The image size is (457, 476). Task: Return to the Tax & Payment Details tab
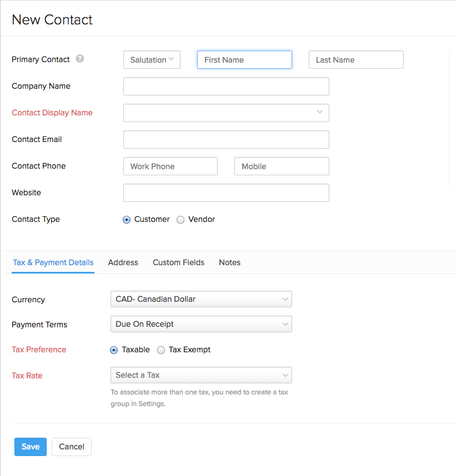(x=53, y=262)
